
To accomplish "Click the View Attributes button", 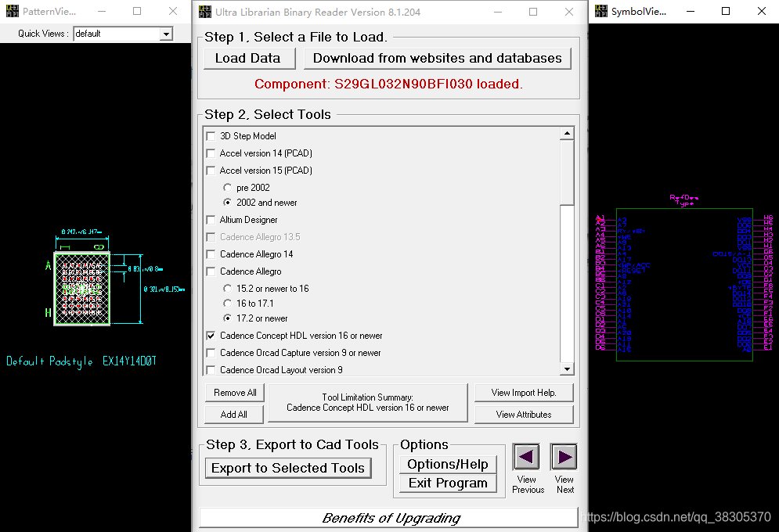I will tap(524, 415).
